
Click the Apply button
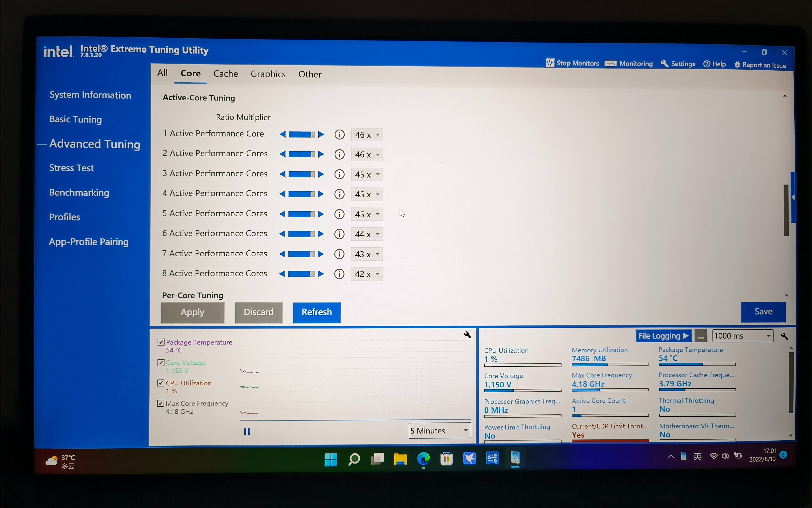(193, 313)
